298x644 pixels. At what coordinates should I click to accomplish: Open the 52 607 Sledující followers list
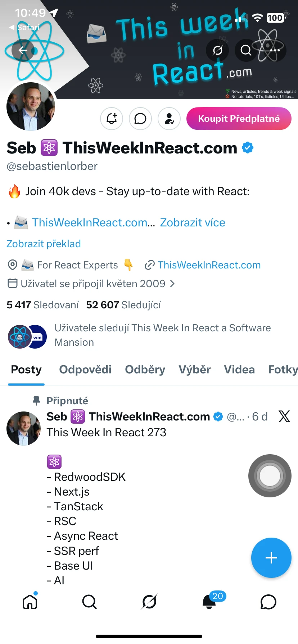[x=123, y=305]
